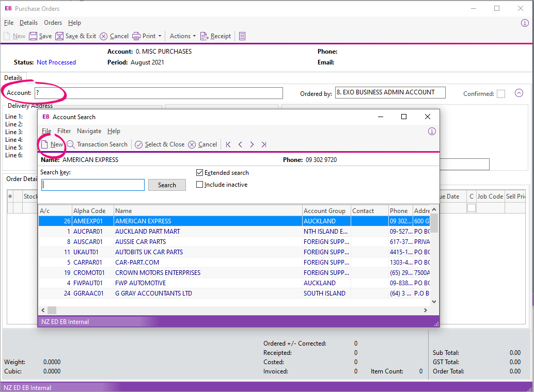Viewport: 534px width, 392px height.
Task: Open Receipt from the toolbar
Action: click(x=215, y=36)
